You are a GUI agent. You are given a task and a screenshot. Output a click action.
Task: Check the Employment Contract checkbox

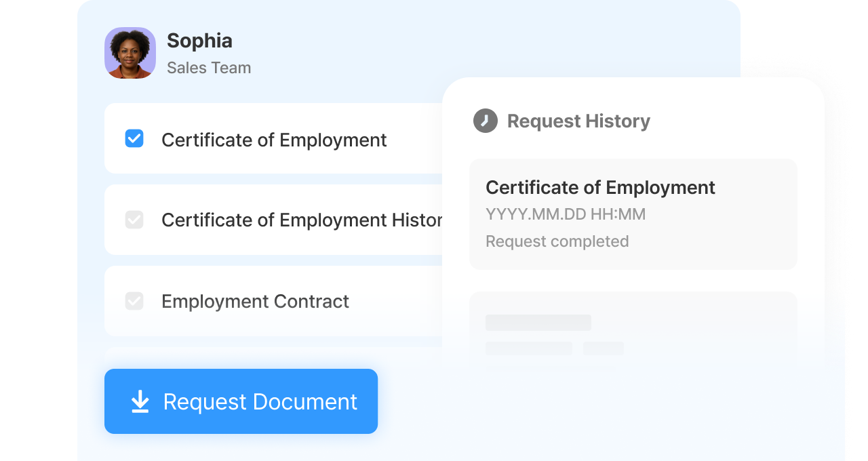click(134, 301)
